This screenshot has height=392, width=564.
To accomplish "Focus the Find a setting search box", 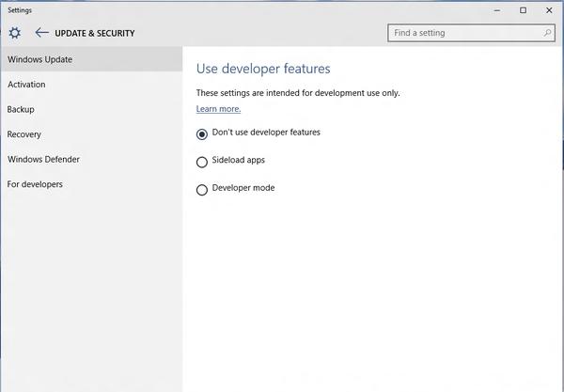I will click(471, 33).
